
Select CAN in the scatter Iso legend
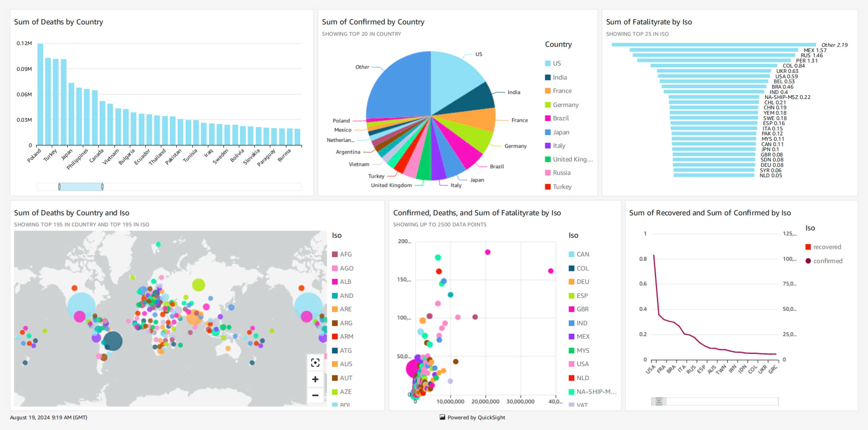coord(579,254)
